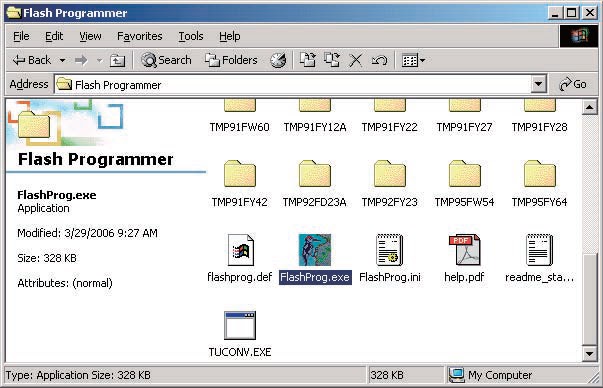Click the FlashProg.exe file name label
Image resolution: width=603 pixels, height=388 pixels.
tap(315, 277)
